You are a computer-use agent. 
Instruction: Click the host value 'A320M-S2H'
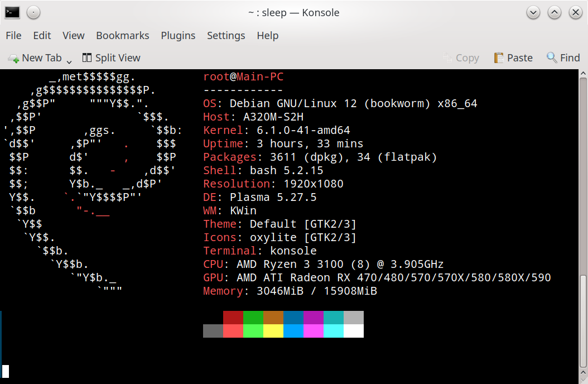click(x=273, y=117)
